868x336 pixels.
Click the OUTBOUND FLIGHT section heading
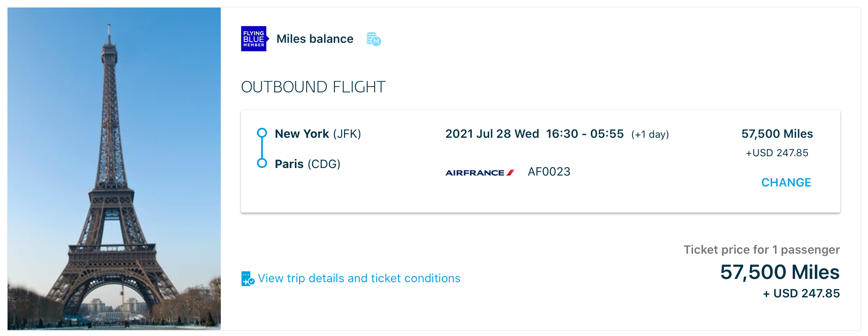click(x=313, y=87)
